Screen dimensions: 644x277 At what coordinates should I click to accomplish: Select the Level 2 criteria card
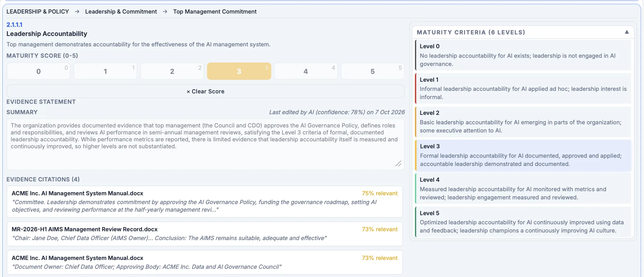[523, 122]
